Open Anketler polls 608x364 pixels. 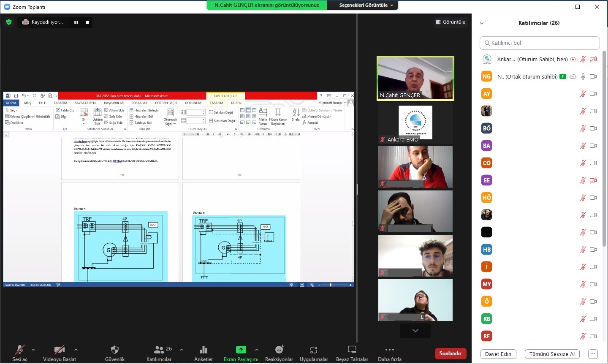click(204, 353)
